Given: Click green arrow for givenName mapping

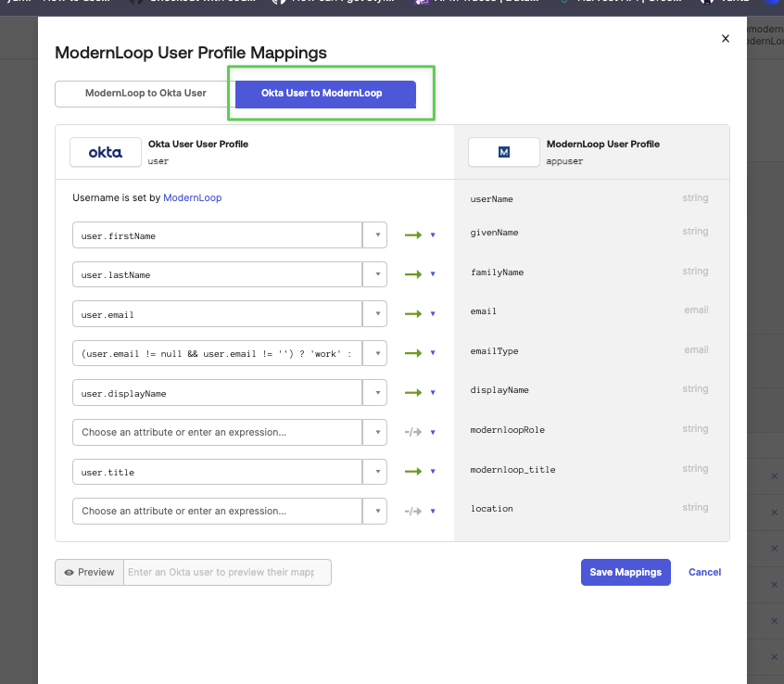Looking at the screenshot, I should coord(413,235).
